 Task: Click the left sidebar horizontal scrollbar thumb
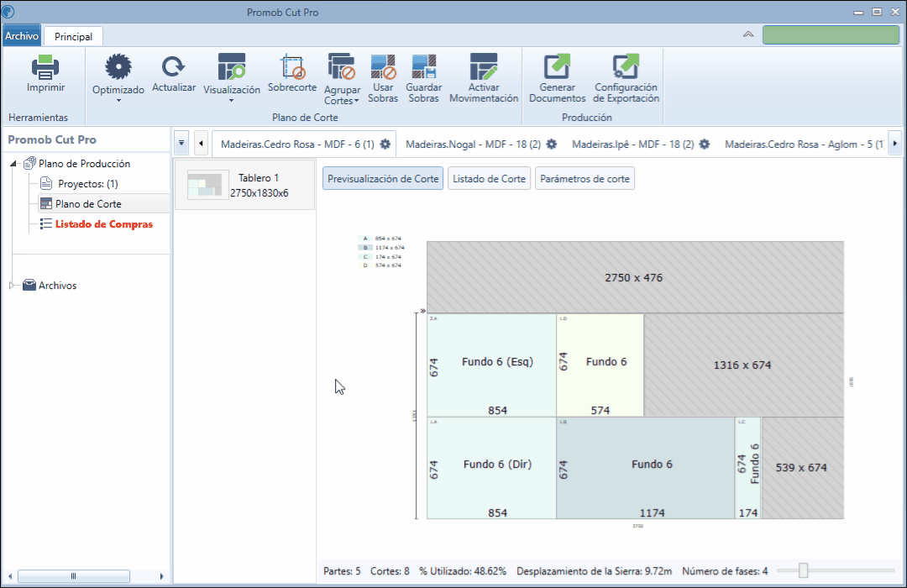[x=73, y=576]
